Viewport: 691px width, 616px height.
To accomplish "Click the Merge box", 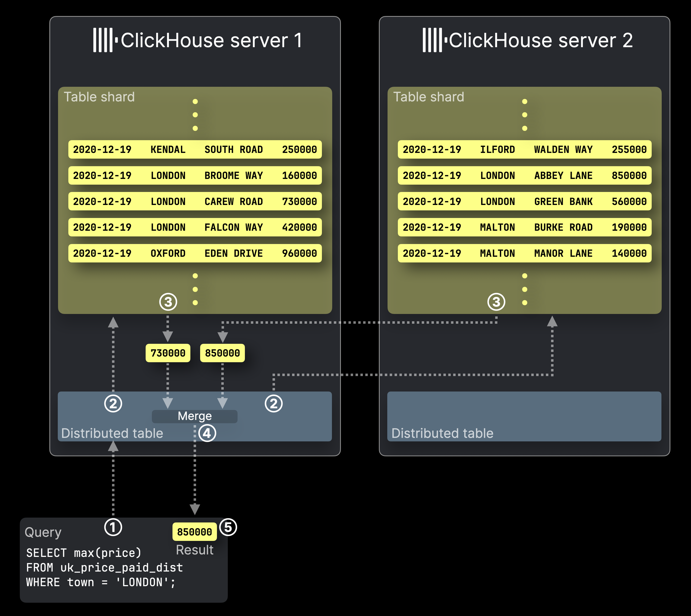I will coord(195,416).
